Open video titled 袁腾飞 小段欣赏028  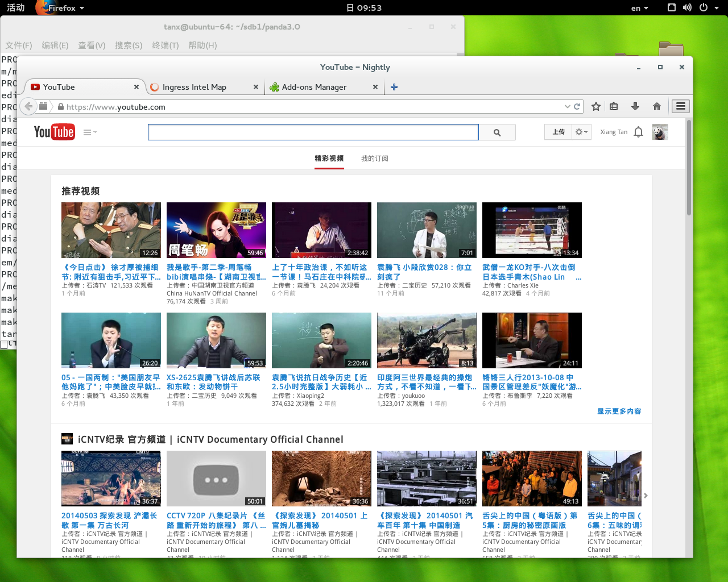(424, 272)
